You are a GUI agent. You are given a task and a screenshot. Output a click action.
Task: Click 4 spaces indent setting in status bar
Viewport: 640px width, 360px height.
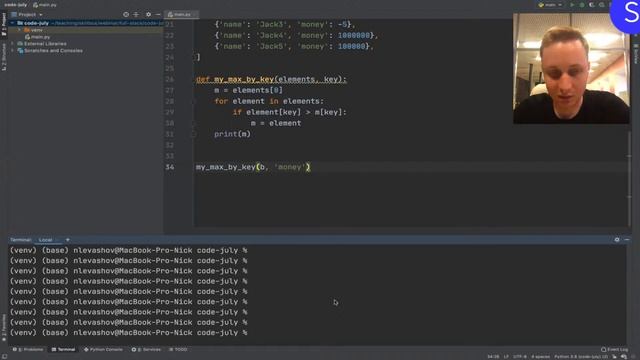pyautogui.click(x=540, y=357)
